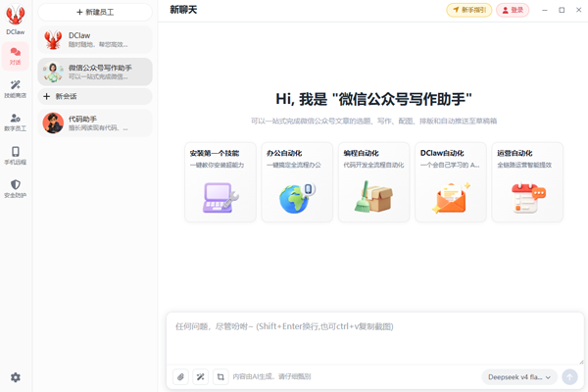Screen dimensions: 588x392
Task: Attach a file with the paperclip icon
Action: click(x=180, y=377)
